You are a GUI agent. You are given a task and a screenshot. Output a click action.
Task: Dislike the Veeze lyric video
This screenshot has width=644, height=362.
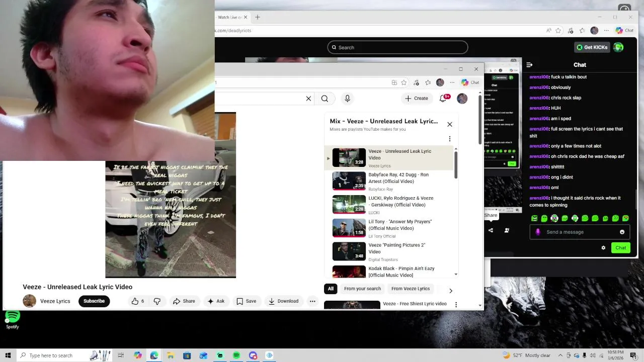[157, 301]
